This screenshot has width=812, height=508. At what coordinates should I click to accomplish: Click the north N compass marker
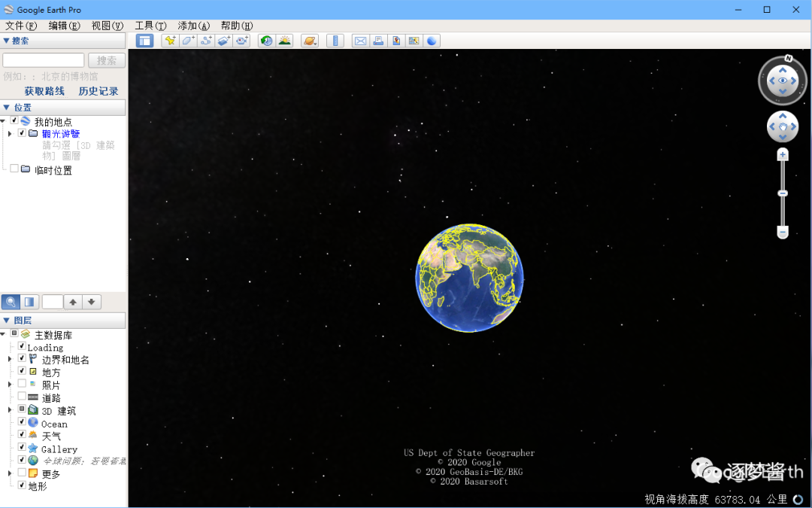click(788, 59)
